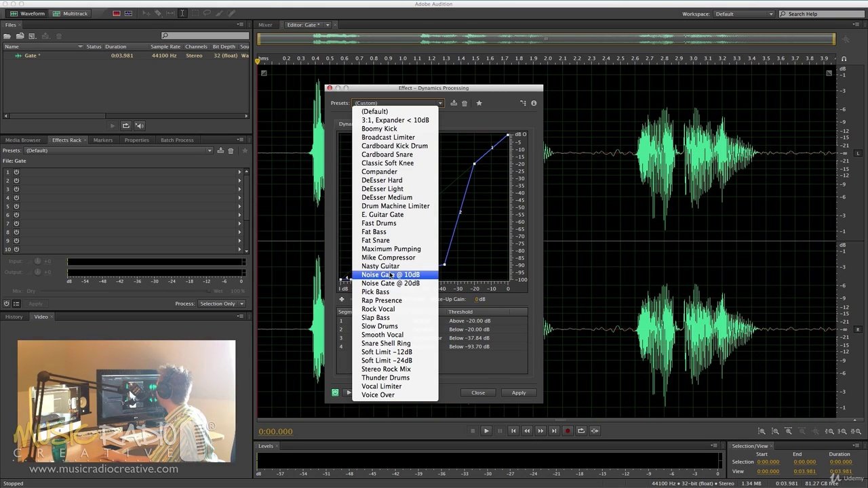The height and width of the screenshot is (488, 868).
Task: Show the spectral pitch display icon
Action: coord(128,14)
